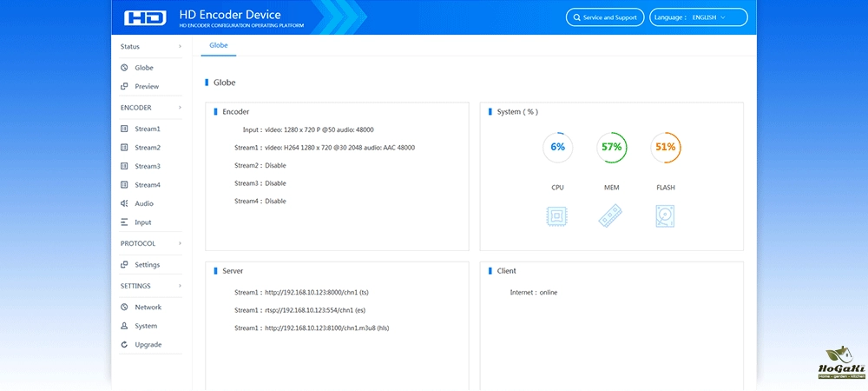Open Stream3 in sidebar menu
This screenshot has width=868, height=391.
pos(148,166)
